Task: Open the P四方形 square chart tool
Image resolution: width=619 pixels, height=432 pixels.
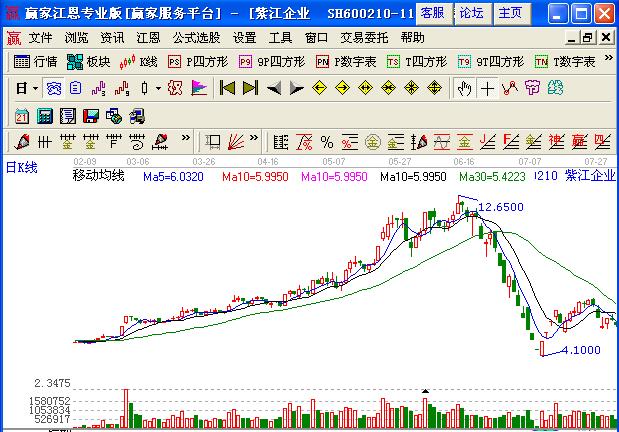Action: (x=197, y=62)
